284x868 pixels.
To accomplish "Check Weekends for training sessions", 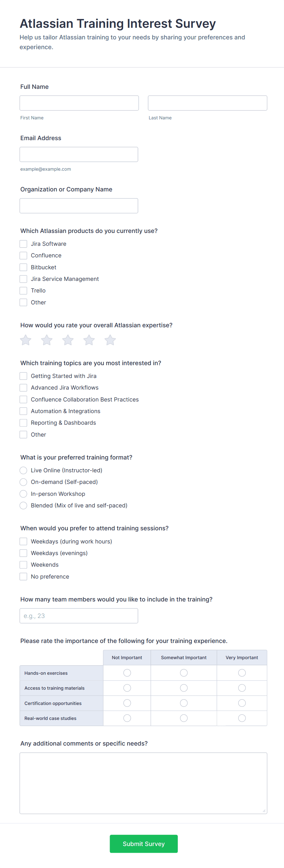I will 23,565.
